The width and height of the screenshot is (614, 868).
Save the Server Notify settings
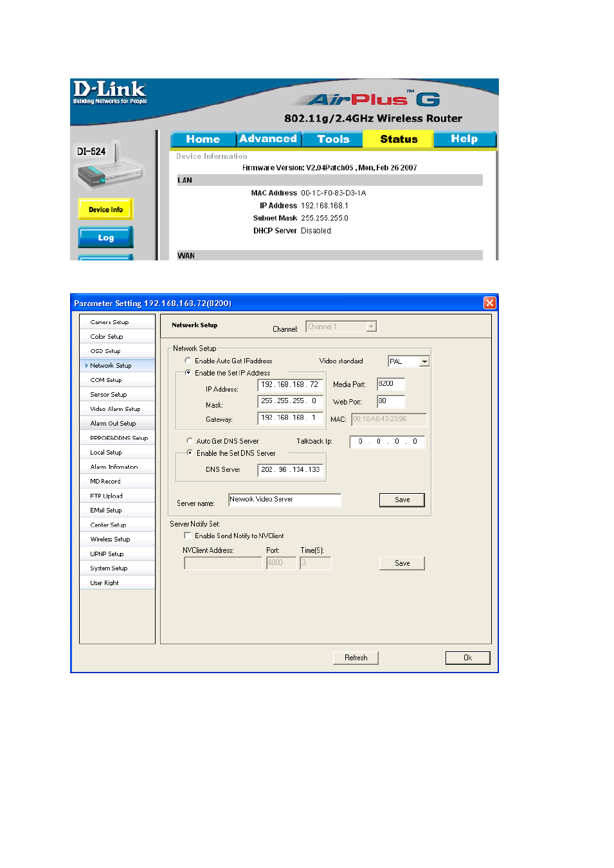(402, 563)
